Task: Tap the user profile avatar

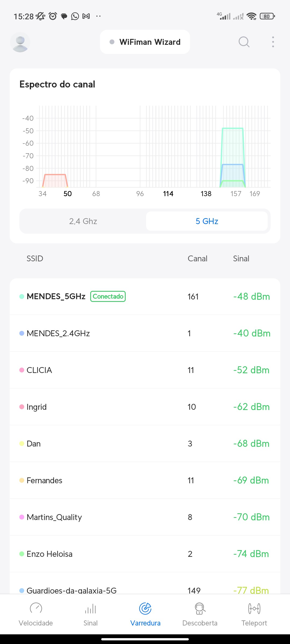Action: [20, 42]
